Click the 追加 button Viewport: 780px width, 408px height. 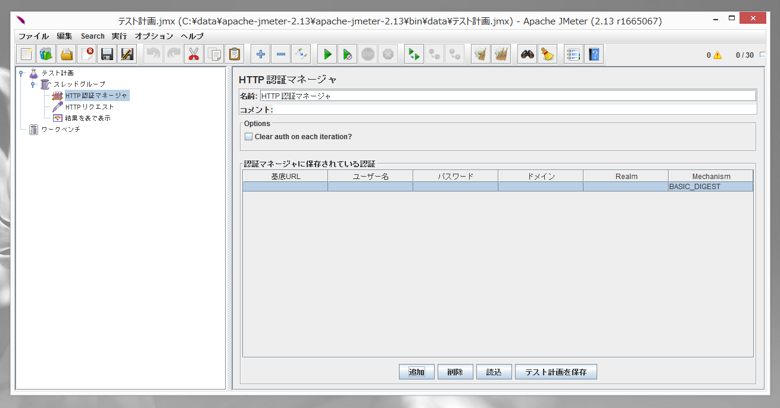417,372
